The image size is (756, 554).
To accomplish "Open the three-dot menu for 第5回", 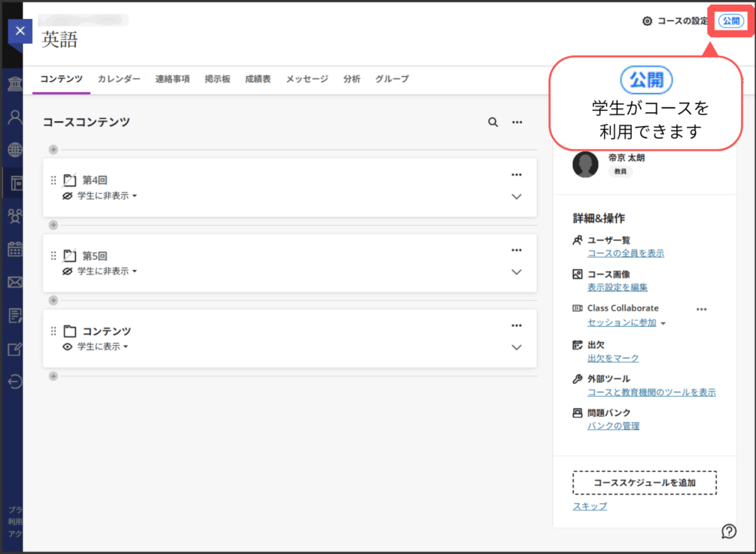I will 516,250.
